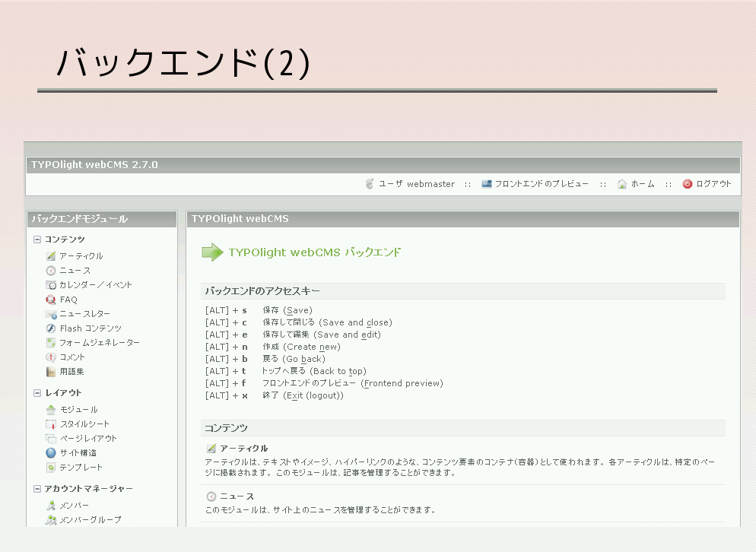Click the Flash コンテンツ icon

tap(51, 328)
